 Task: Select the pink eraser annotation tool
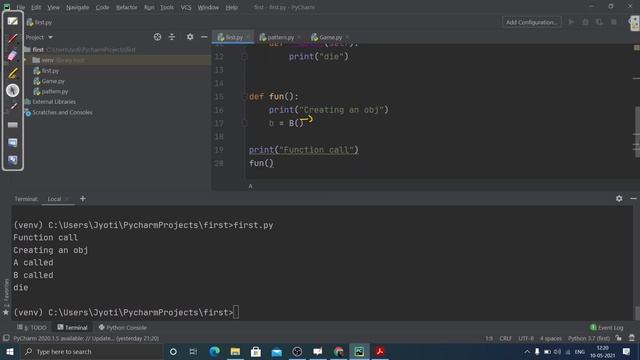point(13,56)
